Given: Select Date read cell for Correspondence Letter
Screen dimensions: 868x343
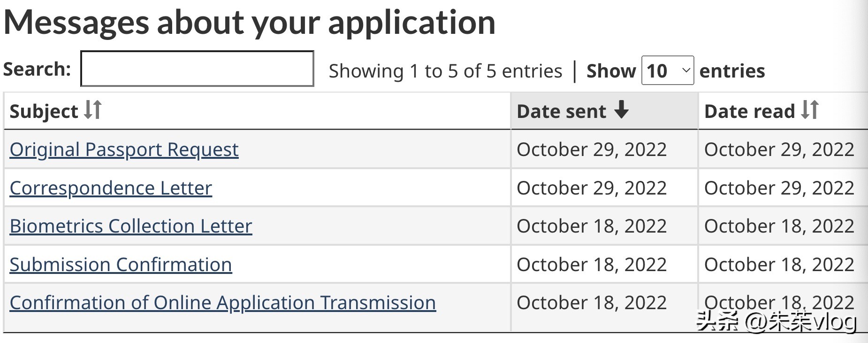Looking at the screenshot, I should (779, 188).
